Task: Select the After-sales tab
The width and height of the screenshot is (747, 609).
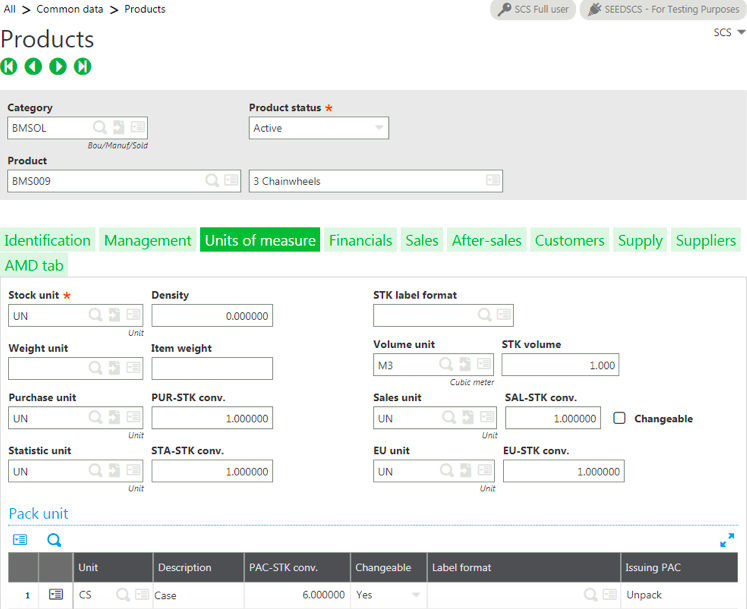Action: [x=486, y=240]
